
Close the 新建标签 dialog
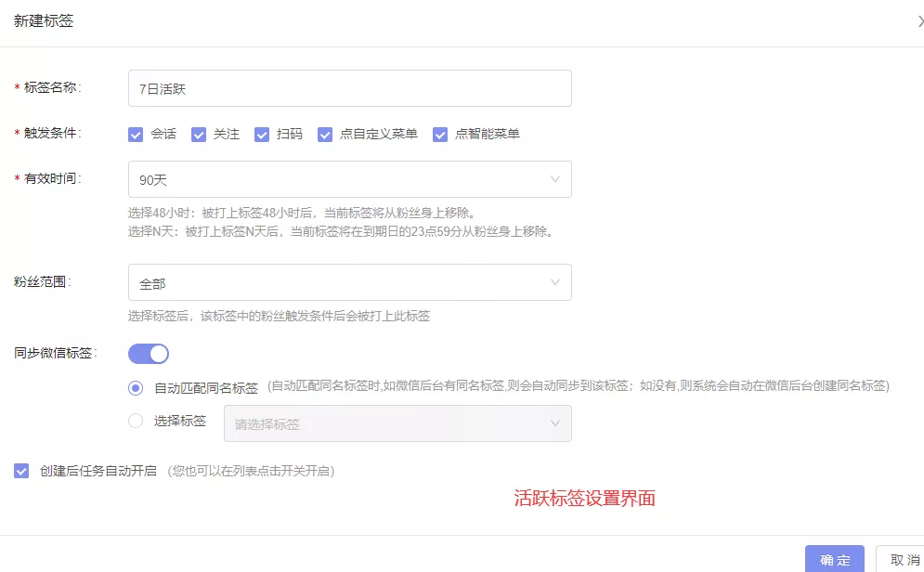click(x=920, y=21)
